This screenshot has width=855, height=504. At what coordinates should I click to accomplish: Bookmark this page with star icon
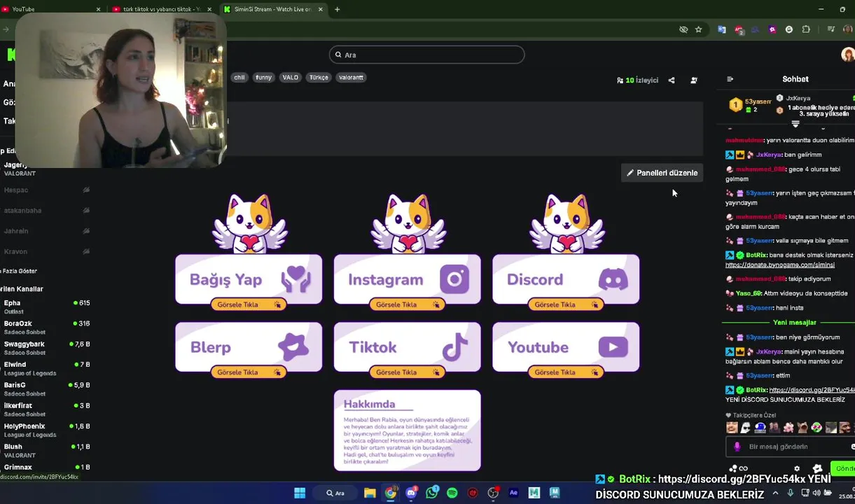[x=698, y=29]
